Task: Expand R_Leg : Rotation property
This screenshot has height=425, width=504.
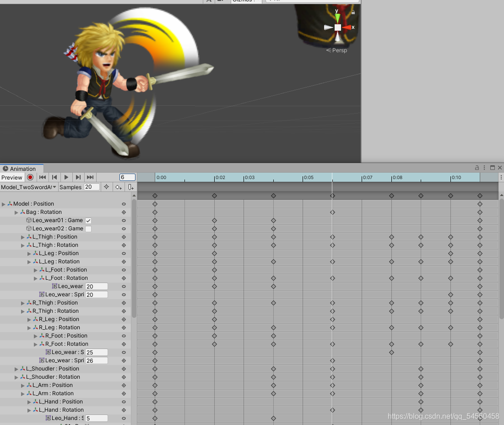Action: pyautogui.click(x=29, y=327)
